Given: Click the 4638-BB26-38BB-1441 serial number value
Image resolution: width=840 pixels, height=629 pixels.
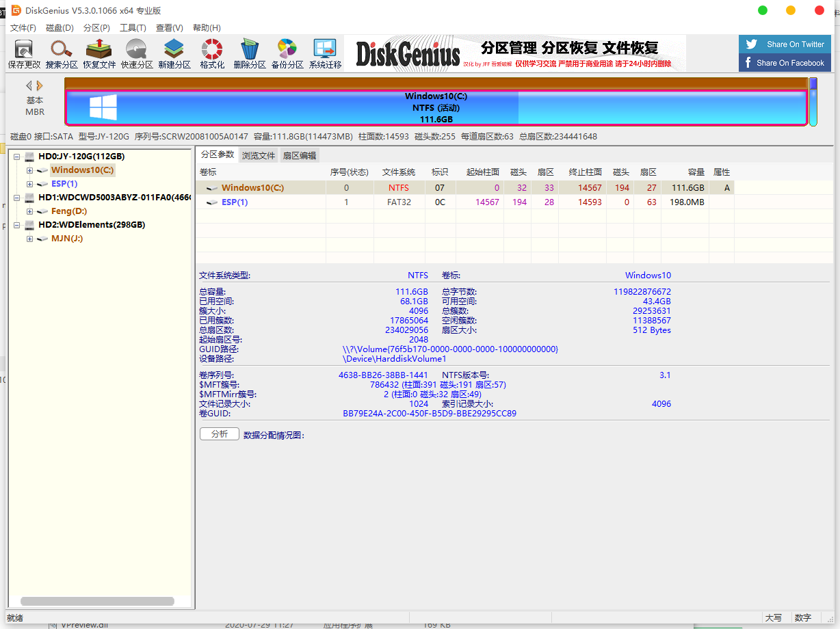Looking at the screenshot, I should click(x=383, y=375).
